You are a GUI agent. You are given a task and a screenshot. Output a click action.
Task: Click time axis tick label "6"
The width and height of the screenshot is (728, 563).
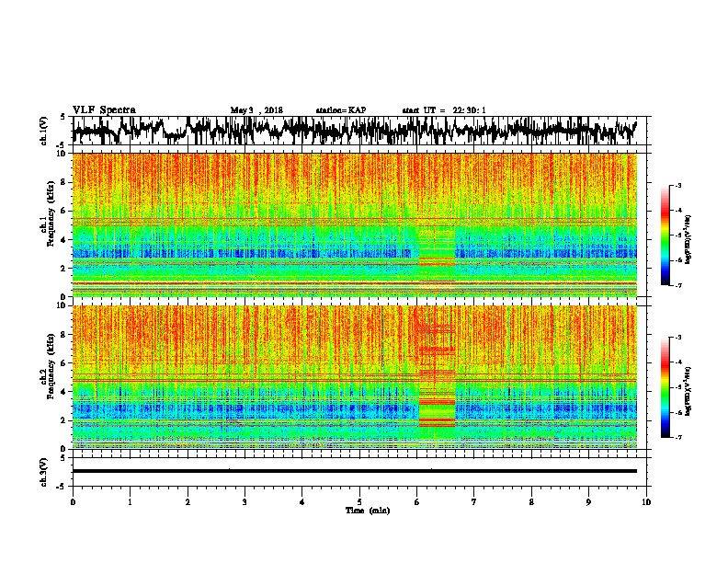tap(417, 502)
